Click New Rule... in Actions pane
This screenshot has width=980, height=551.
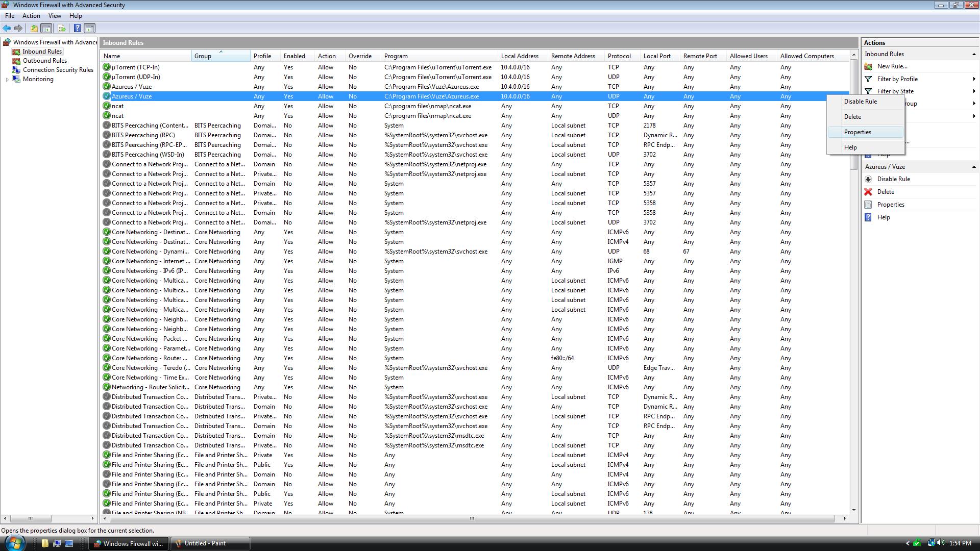click(892, 66)
